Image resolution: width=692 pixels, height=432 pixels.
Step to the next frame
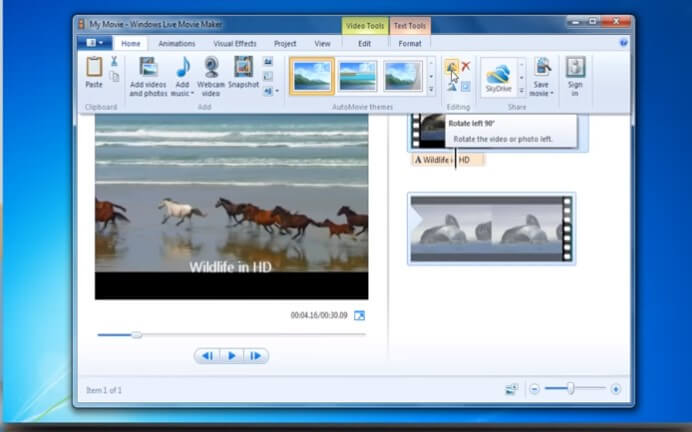(255, 356)
